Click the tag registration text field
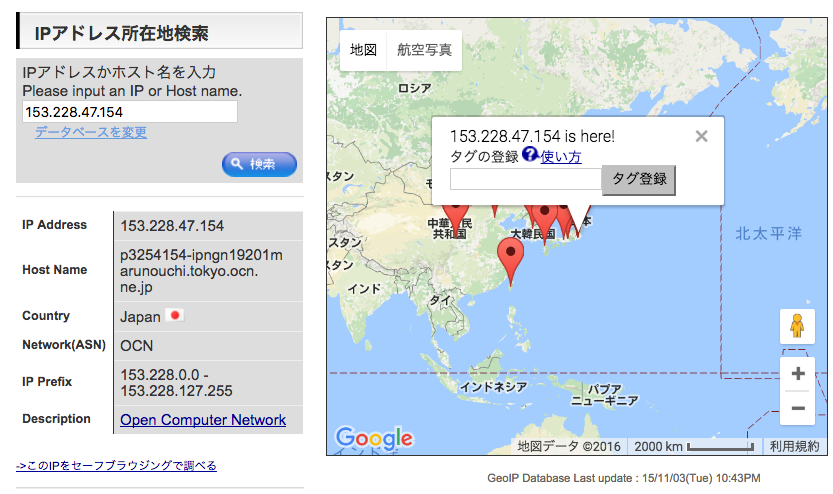Screen dimensions: 833x494 click(526, 179)
